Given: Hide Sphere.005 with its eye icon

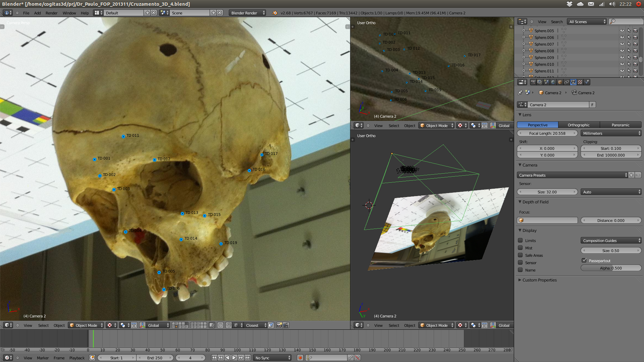Looking at the screenshot, I should pos(622,31).
